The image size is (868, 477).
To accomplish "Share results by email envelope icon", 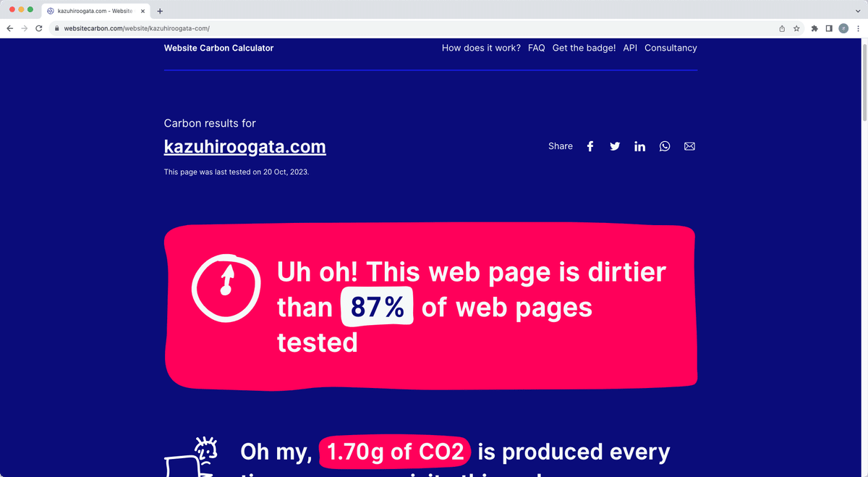I will (689, 146).
